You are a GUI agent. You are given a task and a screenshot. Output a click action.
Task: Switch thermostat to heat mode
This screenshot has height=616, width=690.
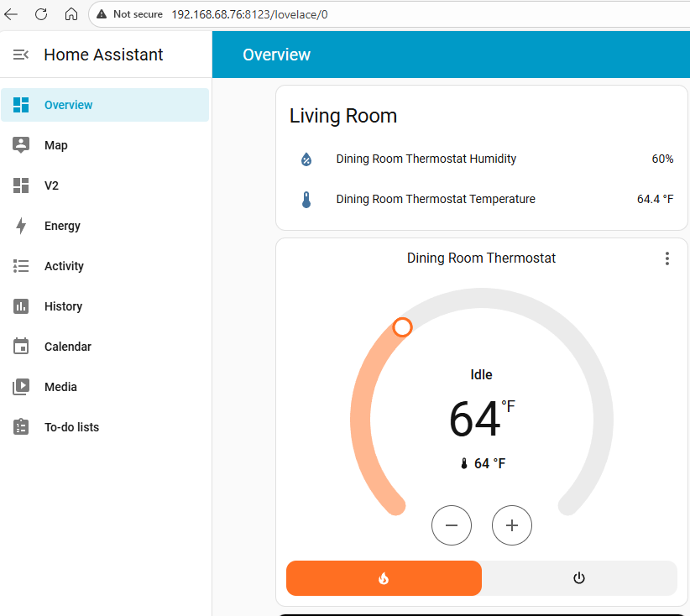(384, 578)
